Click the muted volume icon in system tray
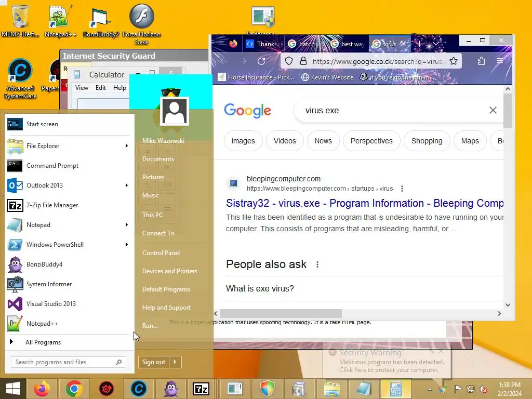This screenshot has height=399, width=532. point(483,389)
